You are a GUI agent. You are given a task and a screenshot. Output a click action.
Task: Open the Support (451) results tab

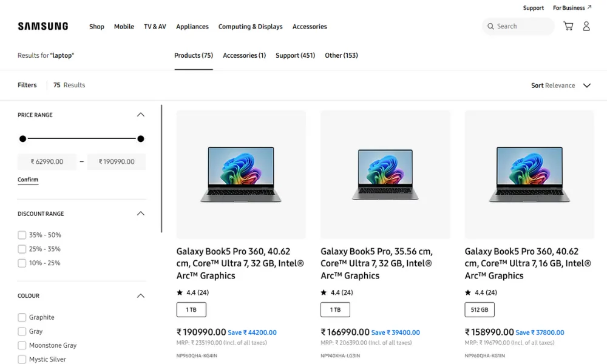pyautogui.click(x=295, y=56)
